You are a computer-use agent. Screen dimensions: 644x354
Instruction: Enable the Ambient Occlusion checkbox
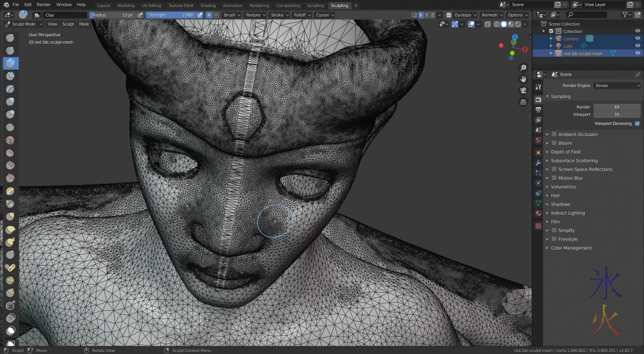(x=554, y=134)
